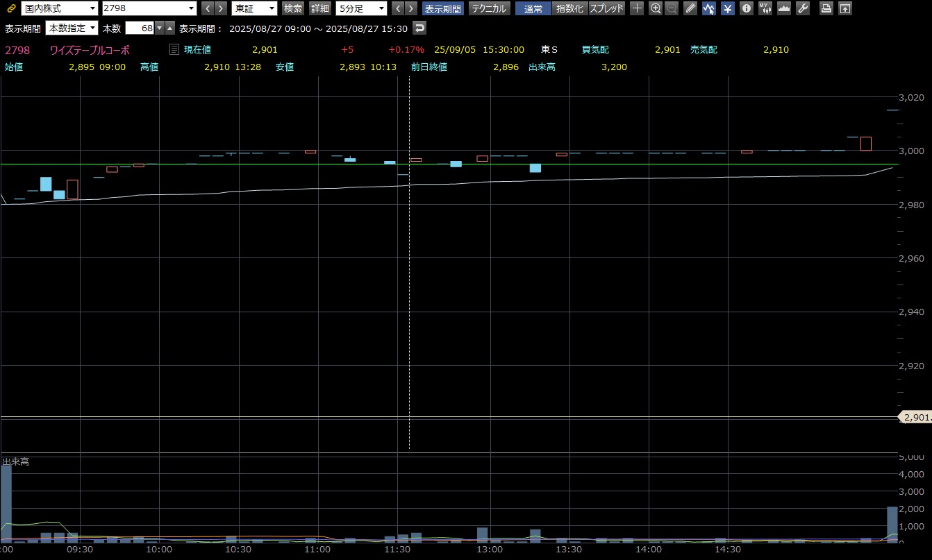This screenshot has width=932, height=560.
Task: Click the low price 2,893 value
Action: click(x=353, y=67)
